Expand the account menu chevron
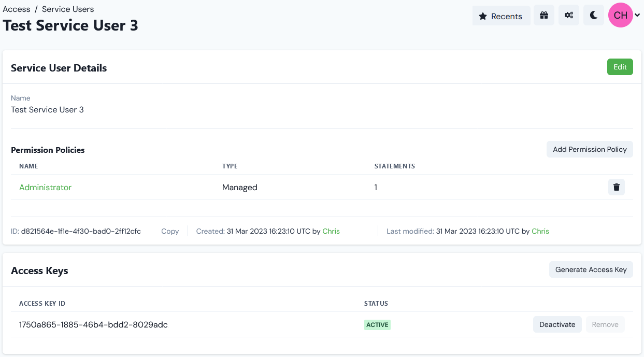Viewport: 644px width, 357px height. 637,15
